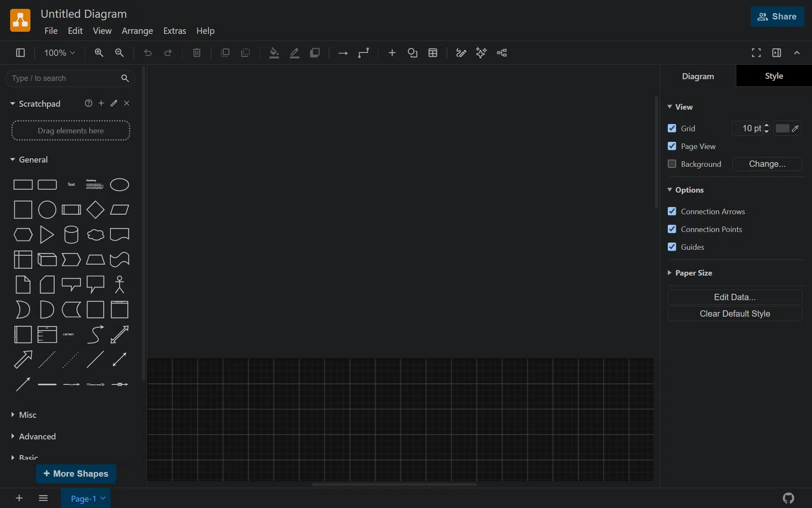Enable the Background checkbox
812x508 pixels.
(x=672, y=164)
